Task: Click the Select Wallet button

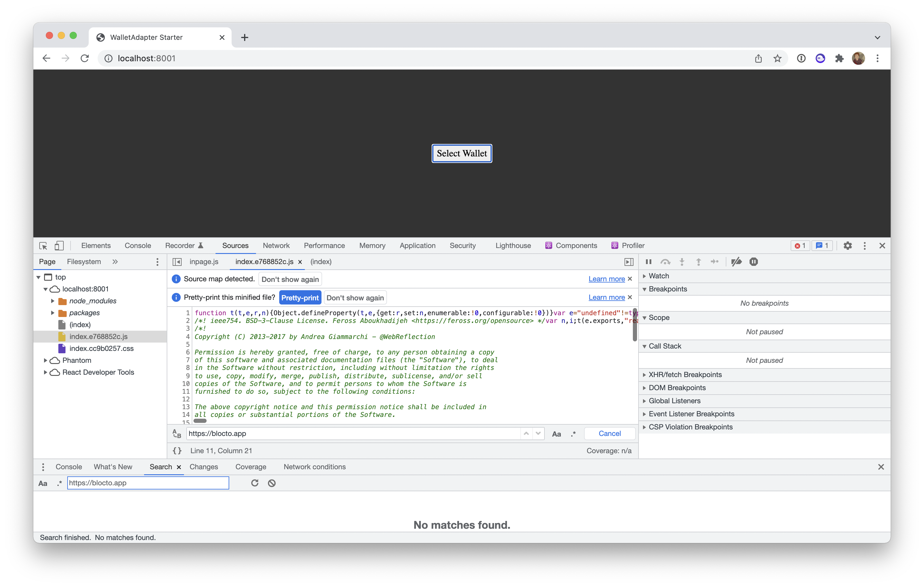Action: click(x=462, y=153)
